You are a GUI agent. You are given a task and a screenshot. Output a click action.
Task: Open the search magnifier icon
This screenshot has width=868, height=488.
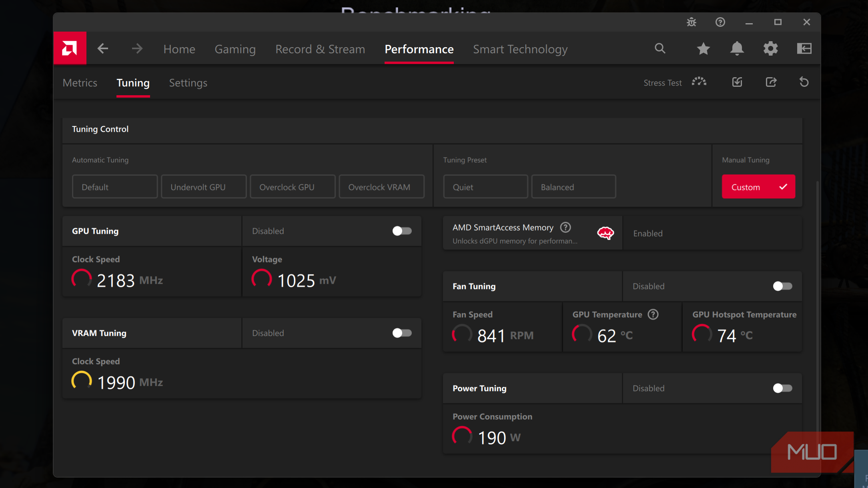(x=660, y=49)
